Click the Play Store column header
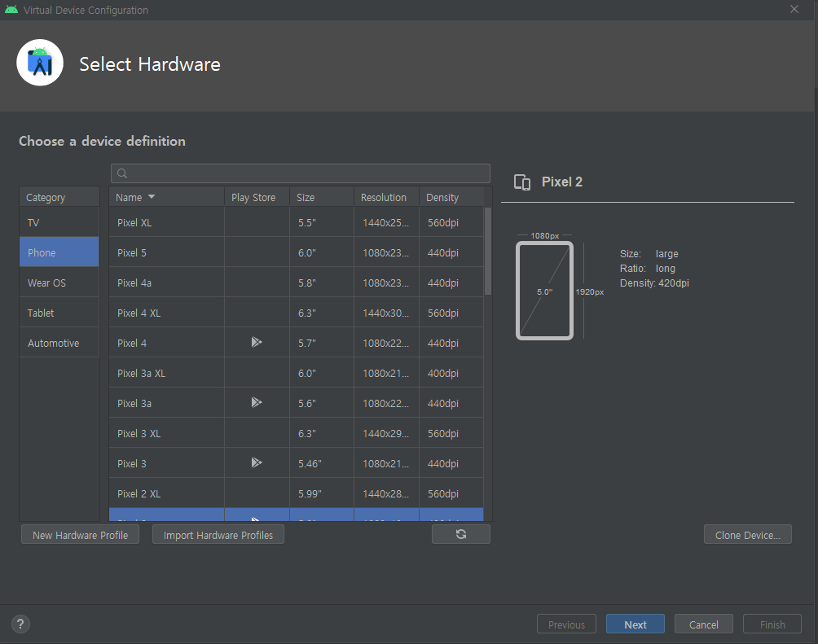Image resolution: width=818 pixels, height=644 pixels. (x=257, y=197)
